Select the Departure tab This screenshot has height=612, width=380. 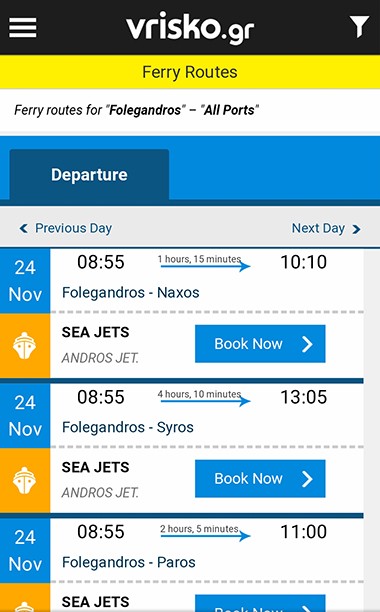(89, 174)
